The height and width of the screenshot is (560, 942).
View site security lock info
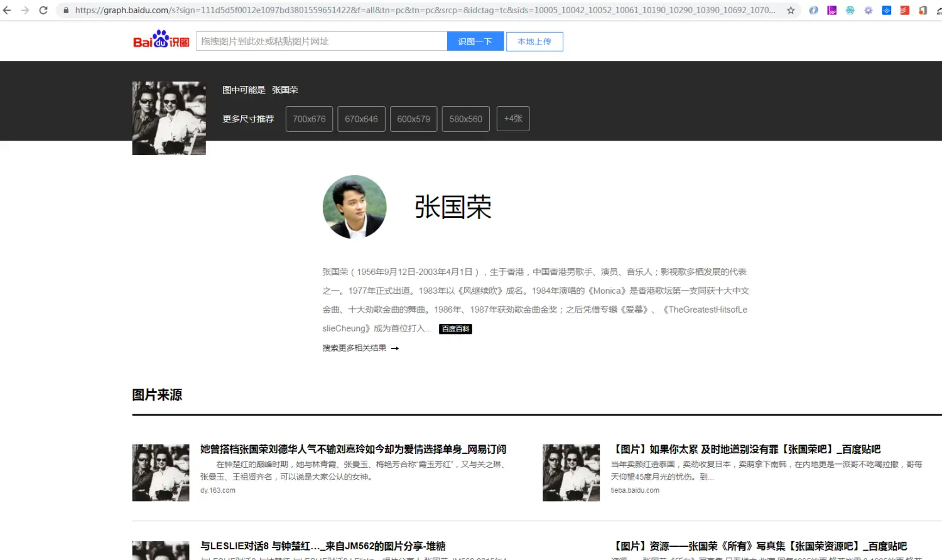tap(66, 10)
